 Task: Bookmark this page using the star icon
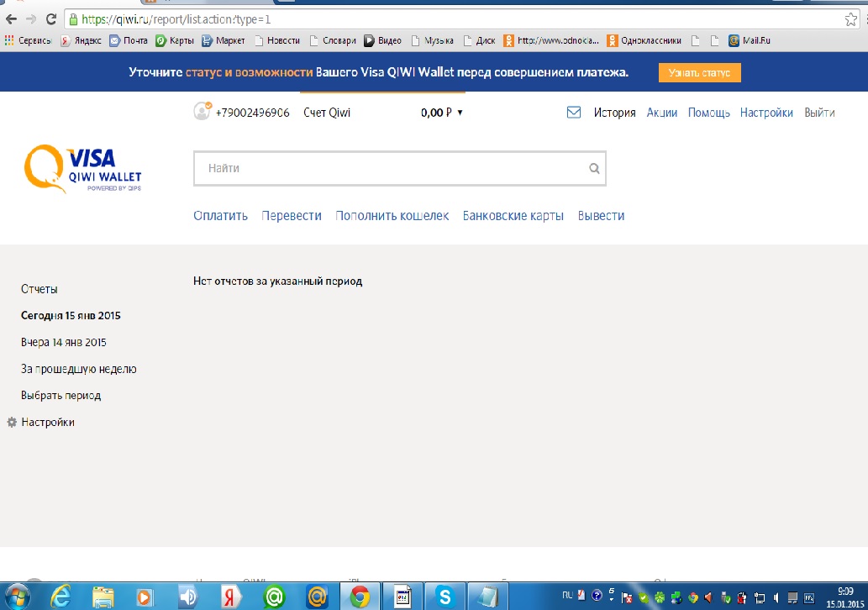click(x=851, y=20)
